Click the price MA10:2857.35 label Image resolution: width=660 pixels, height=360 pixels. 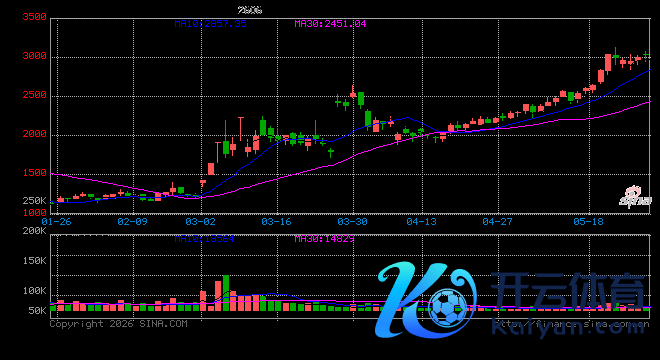pyautogui.click(x=210, y=24)
